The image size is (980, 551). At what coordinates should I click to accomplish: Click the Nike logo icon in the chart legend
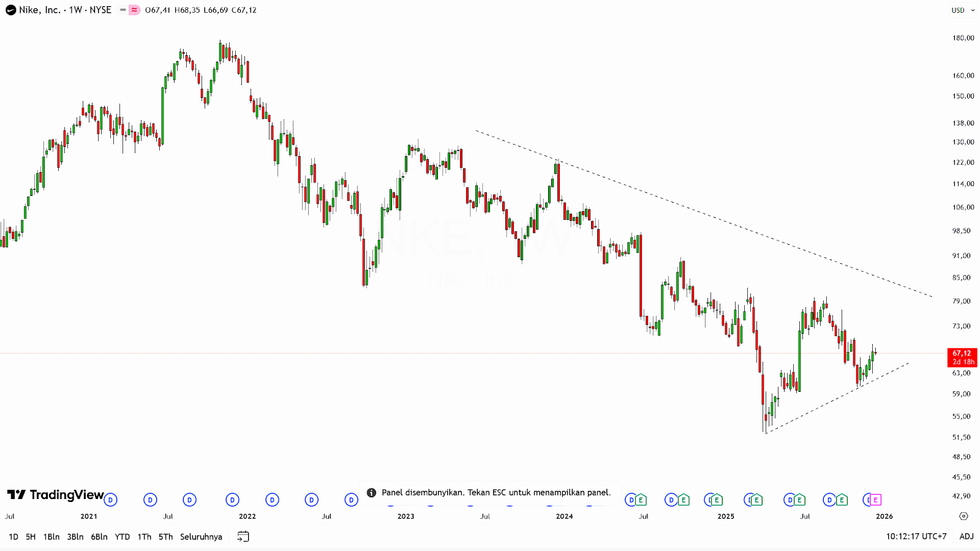[10, 10]
